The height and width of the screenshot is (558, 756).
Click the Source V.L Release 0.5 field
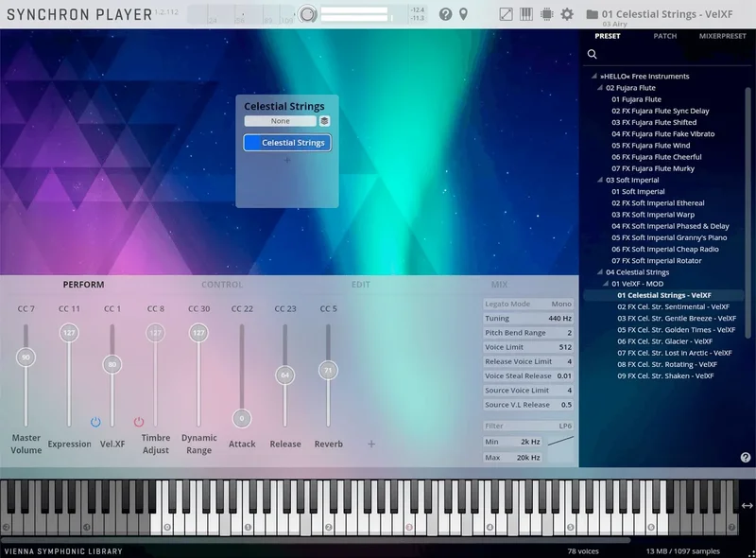tap(528, 405)
